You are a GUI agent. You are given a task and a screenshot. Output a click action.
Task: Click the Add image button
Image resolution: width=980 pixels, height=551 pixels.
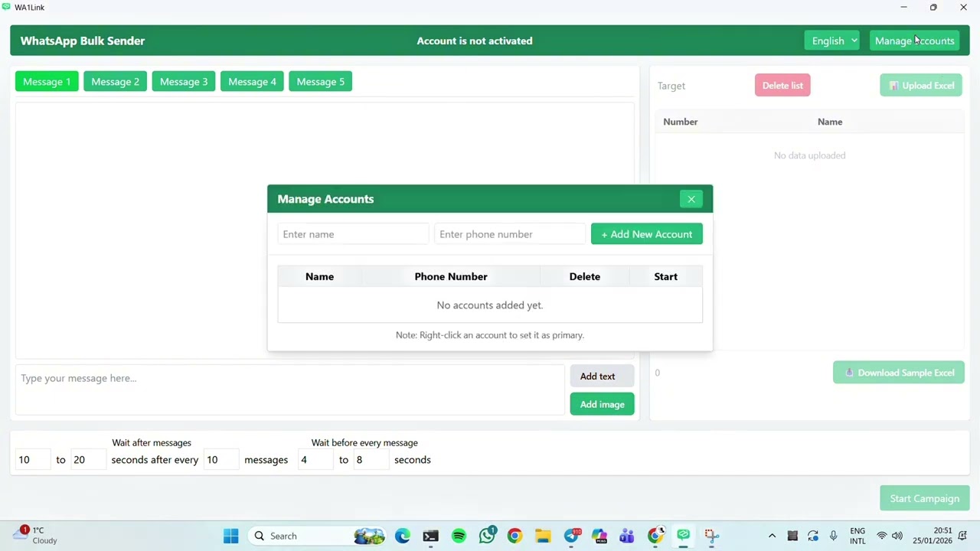(x=602, y=404)
